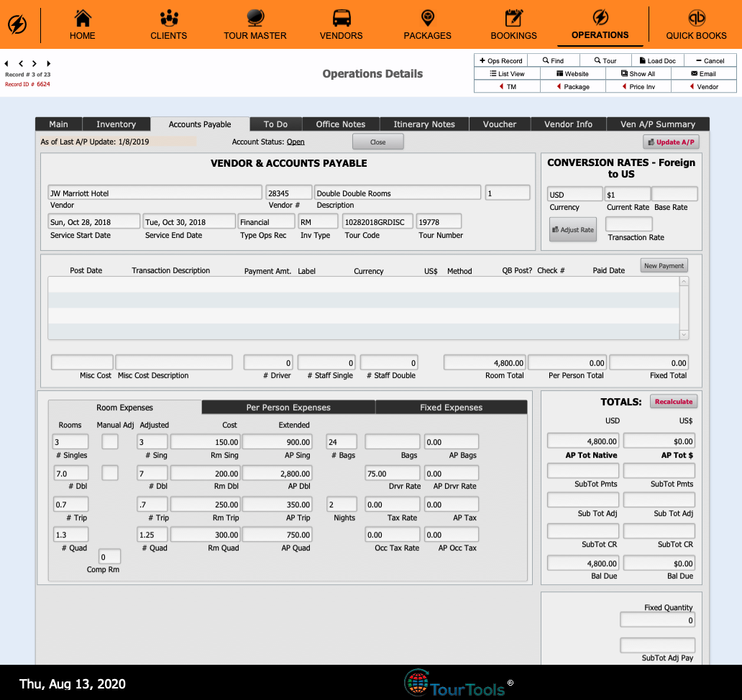Open the TOUR MASTER globe icon
This screenshot has width=742, height=700.
pos(255,19)
